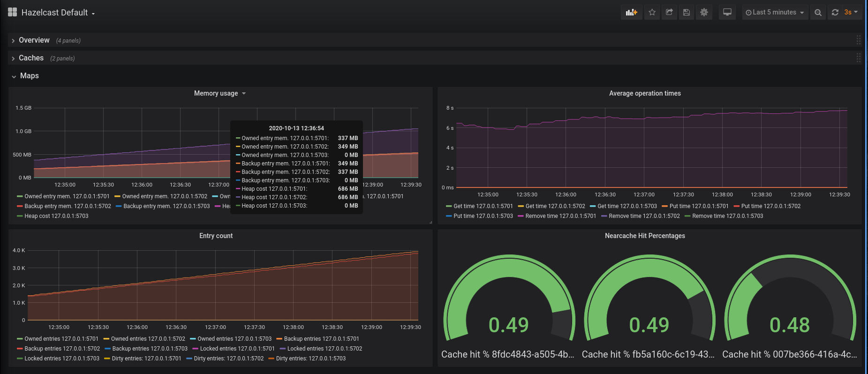
Task: Click the Caches row drag handle
Action: tap(858, 58)
